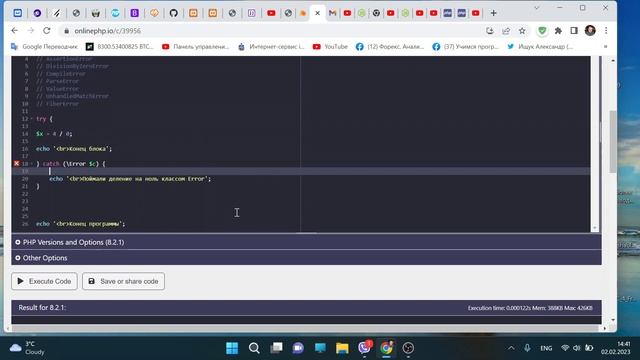Close the active onlinephp tab
Screen dimensions: 640x360
pos(318,13)
